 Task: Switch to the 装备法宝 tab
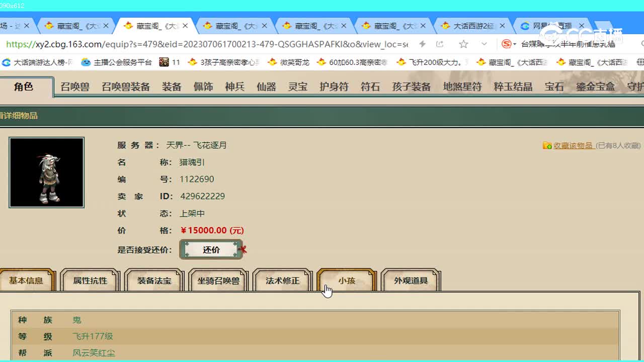click(x=154, y=281)
